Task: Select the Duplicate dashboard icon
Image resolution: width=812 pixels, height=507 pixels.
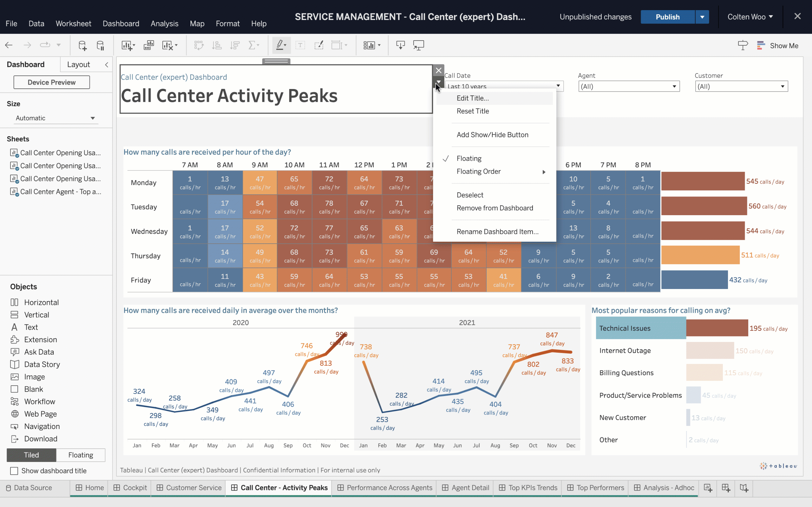Action: click(149, 45)
